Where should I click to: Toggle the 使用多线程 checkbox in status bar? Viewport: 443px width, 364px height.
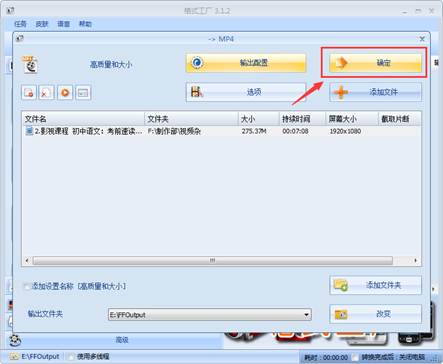coord(71,357)
